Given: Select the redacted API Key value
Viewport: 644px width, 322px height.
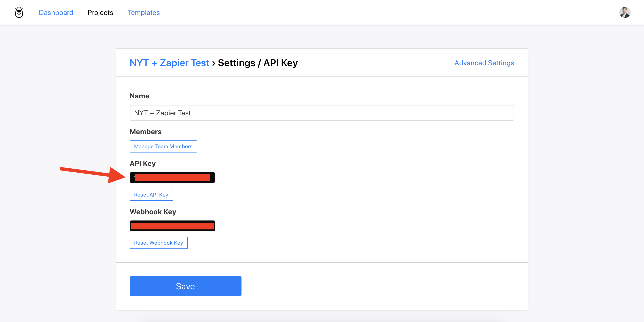Looking at the screenshot, I should click(172, 178).
